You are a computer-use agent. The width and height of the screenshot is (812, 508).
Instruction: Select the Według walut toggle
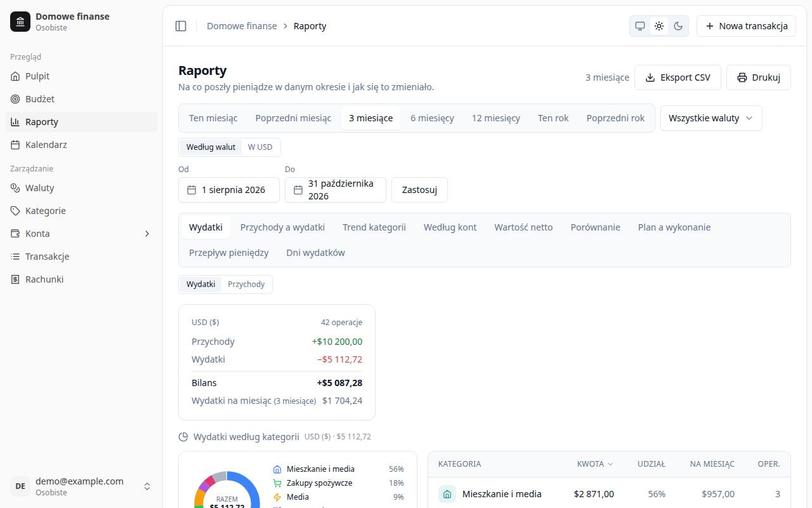(x=211, y=147)
